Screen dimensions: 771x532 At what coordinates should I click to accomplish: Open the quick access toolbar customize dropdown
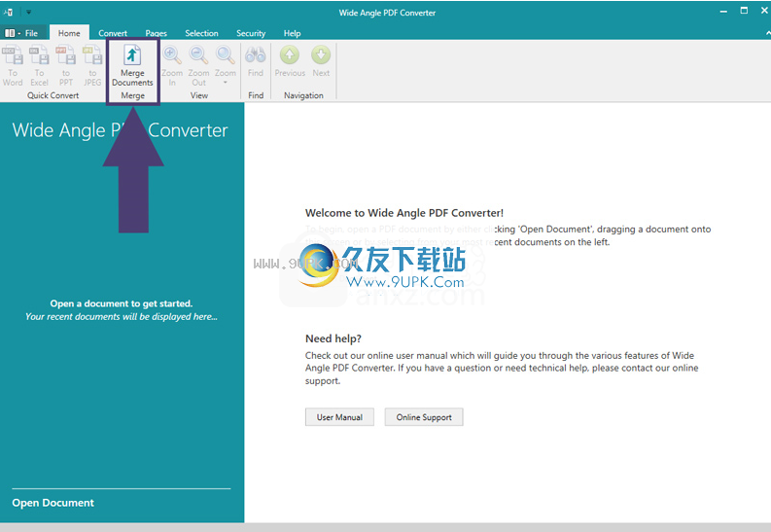coord(28,12)
